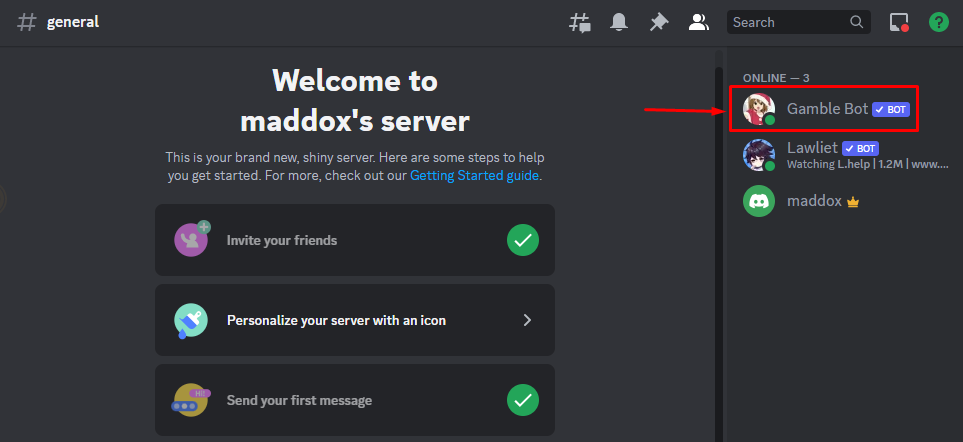The width and height of the screenshot is (963, 442).
Task: Open the green Help icon
Action: (x=938, y=22)
